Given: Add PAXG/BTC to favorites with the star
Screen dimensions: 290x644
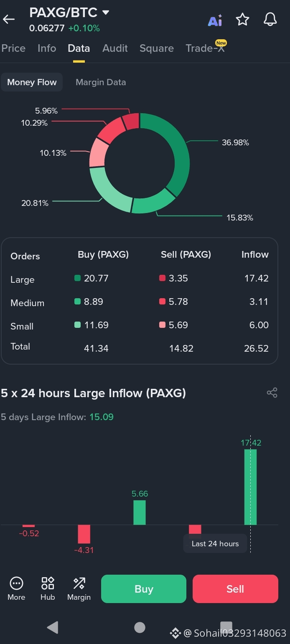Looking at the screenshot, I should tap(243, 20).
